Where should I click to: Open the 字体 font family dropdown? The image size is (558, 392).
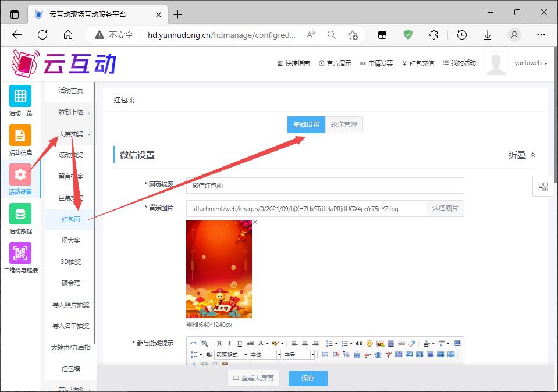pos(279,355)
